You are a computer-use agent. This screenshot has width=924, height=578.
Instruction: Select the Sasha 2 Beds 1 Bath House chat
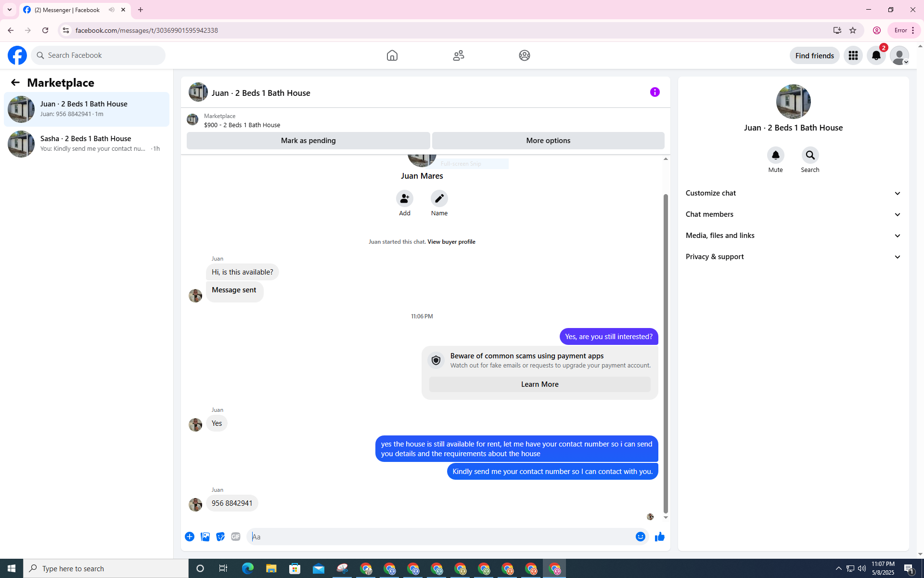pyautogui.click(x=87, y=144)
